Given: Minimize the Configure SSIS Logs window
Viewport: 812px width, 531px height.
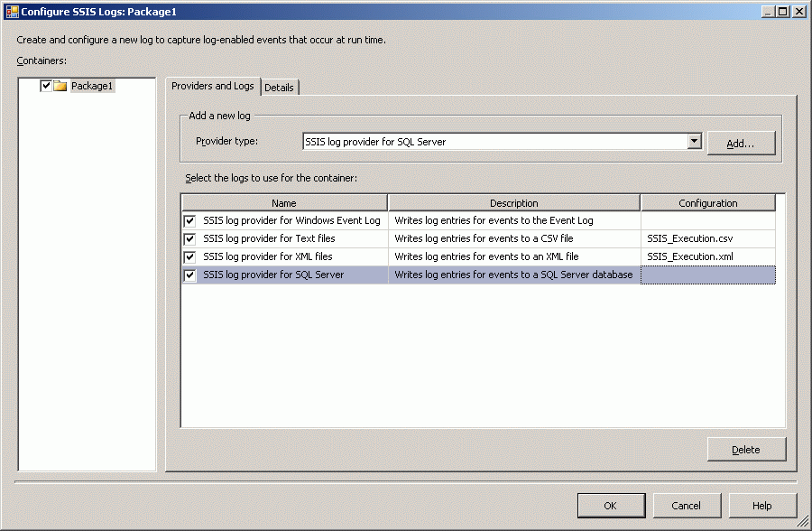Looking at the screenshot, I should (769, 12).
